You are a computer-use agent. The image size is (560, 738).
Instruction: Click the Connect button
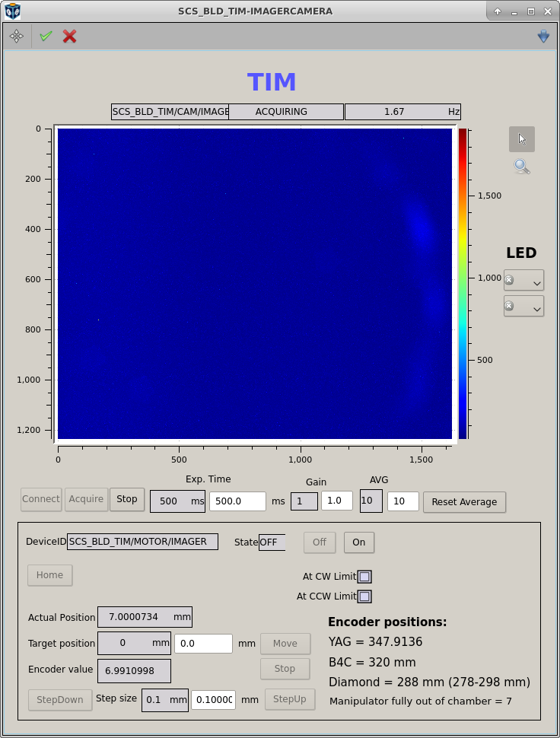41,499
